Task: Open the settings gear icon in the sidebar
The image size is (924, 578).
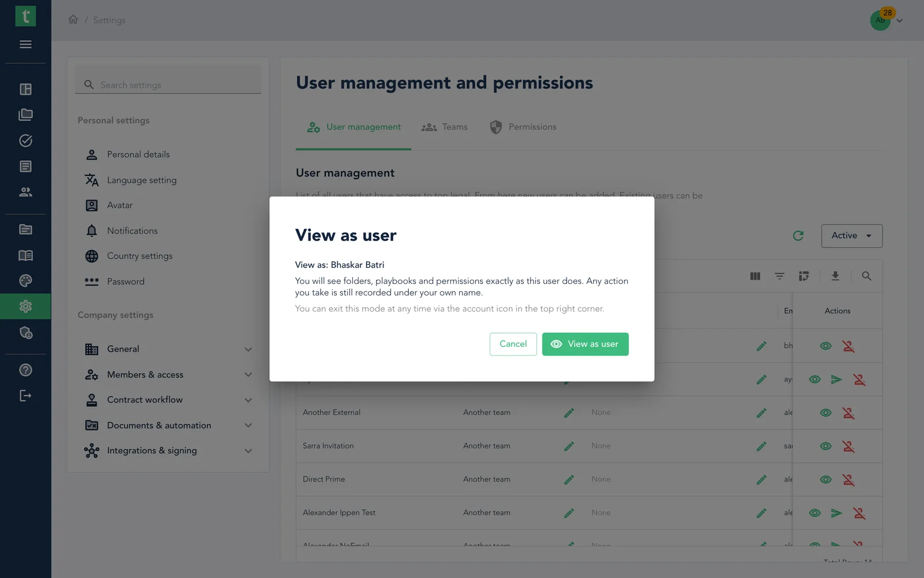Action: [x=25, y=306]
